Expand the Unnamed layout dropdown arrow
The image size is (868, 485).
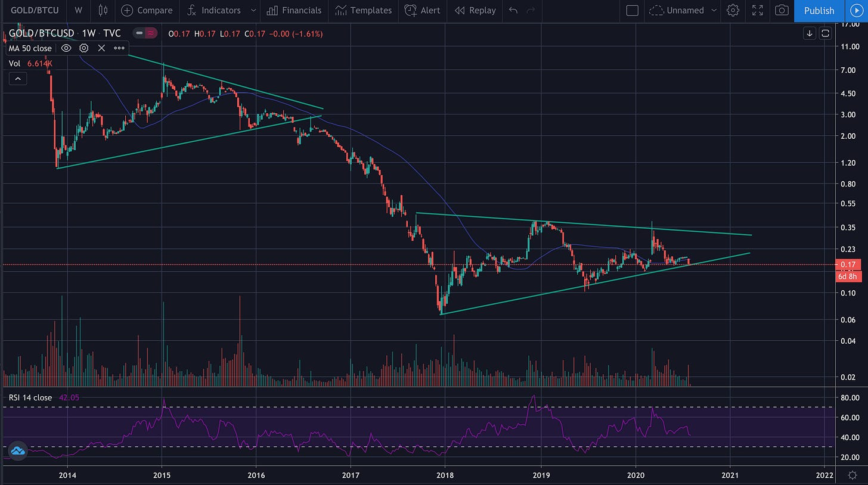(714, 10)
